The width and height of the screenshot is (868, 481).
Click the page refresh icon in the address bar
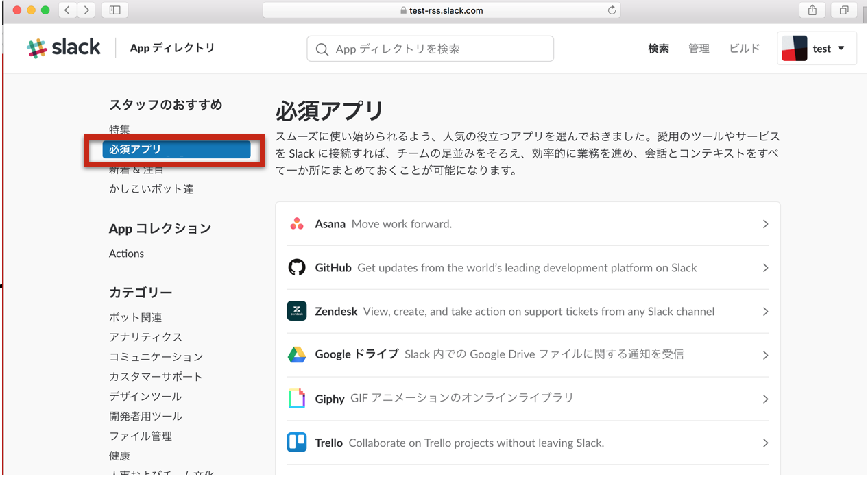(610, 10)
